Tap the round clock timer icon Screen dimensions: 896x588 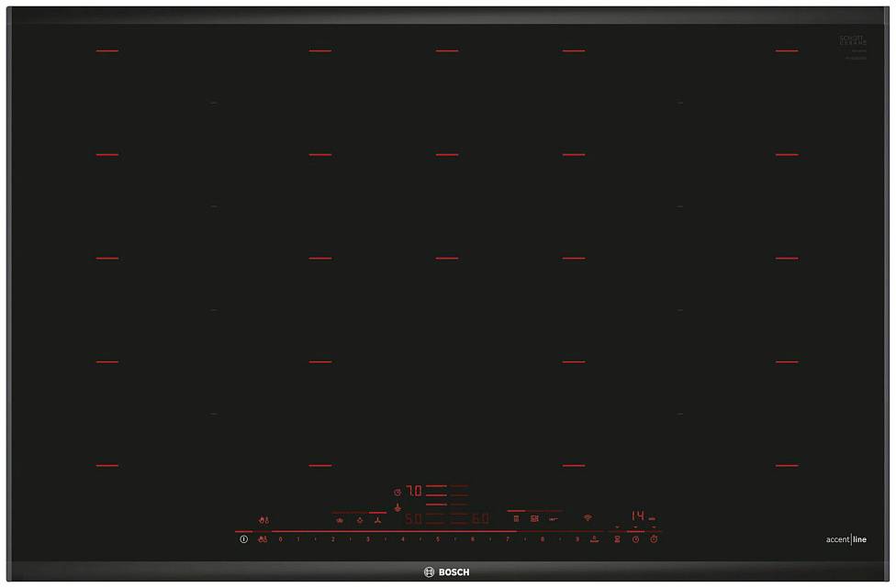pyautogui.click(x=635, y=539)
